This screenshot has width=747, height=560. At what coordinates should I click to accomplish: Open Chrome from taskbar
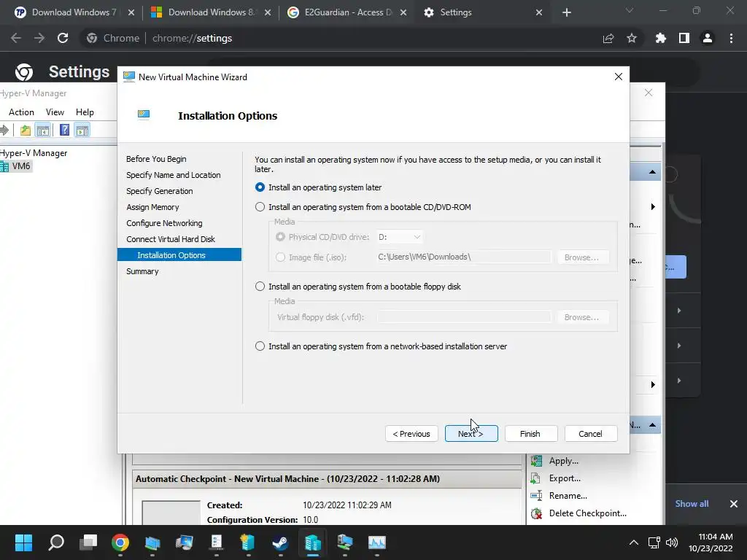(x=120, y=542)
